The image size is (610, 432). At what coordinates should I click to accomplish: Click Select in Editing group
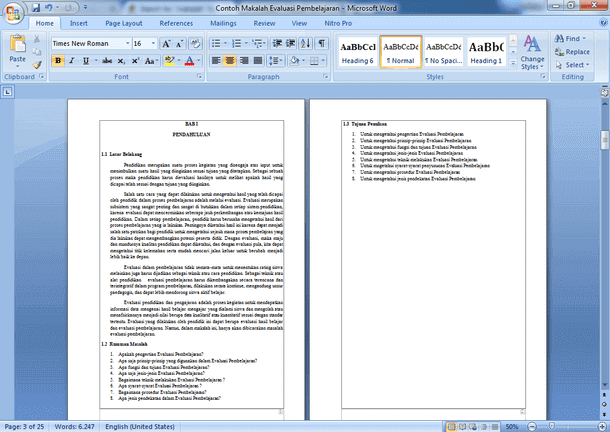[x=572, y=65]
